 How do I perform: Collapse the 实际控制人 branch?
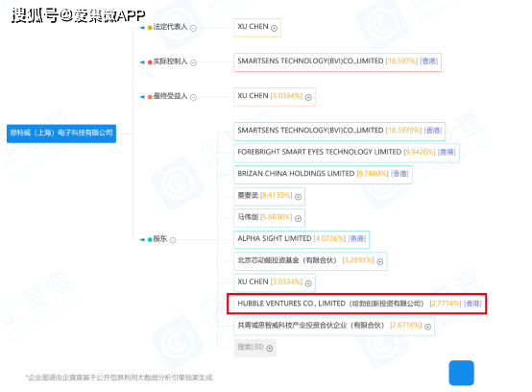pyautogui.click(x=193, y=62)
